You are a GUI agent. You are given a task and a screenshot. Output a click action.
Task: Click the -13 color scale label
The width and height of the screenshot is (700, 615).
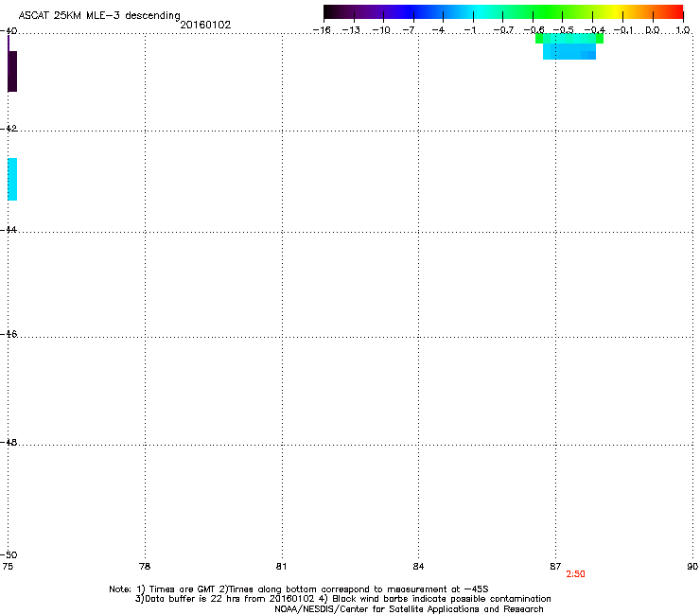pos(351,30)
